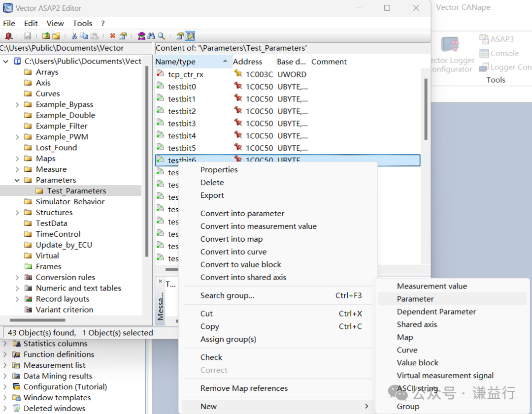Open the View menu
This screenshot has width=532, height=414.
[55, 23]
